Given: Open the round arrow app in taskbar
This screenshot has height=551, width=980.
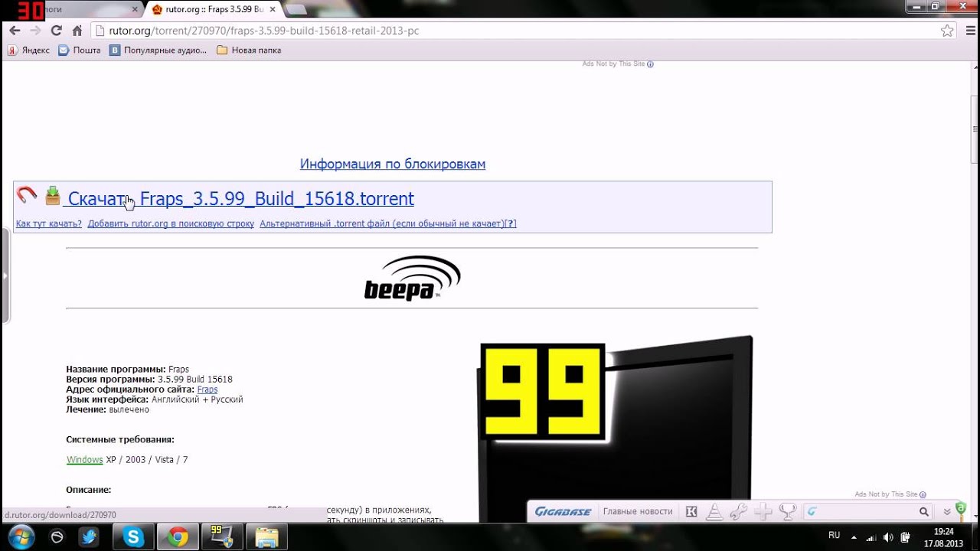Looking at the screenshot, I should tap(57, 537).
